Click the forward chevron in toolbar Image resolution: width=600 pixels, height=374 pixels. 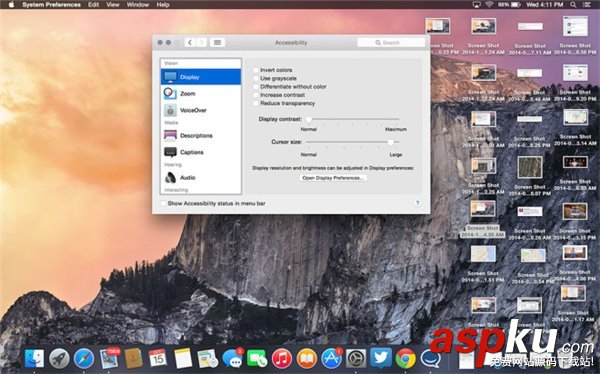point(201,42)
